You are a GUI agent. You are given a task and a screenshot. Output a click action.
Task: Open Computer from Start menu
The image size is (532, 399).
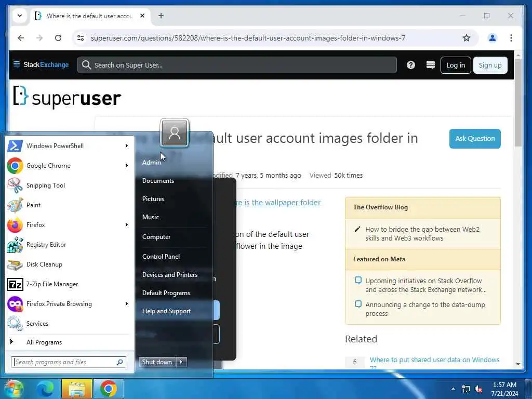click(x=156, y=237)
